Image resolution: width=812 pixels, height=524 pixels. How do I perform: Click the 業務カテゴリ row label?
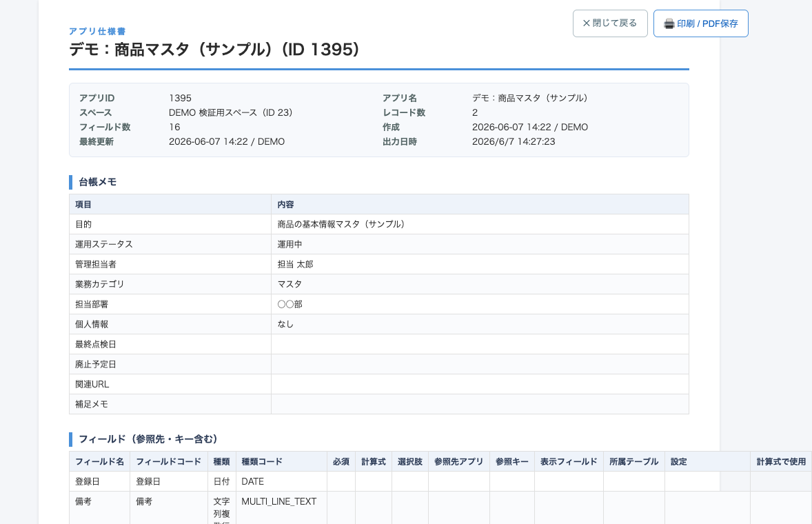(x=99, y=284)
